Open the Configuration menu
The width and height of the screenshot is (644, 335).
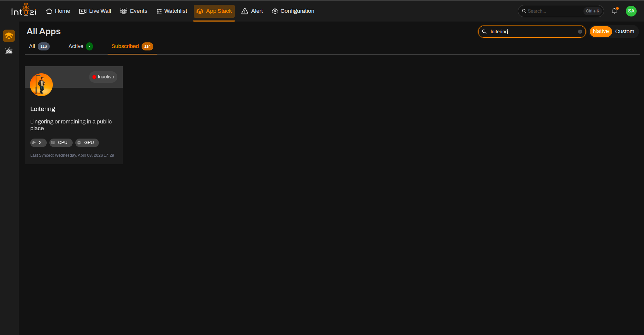pos(293,11)
